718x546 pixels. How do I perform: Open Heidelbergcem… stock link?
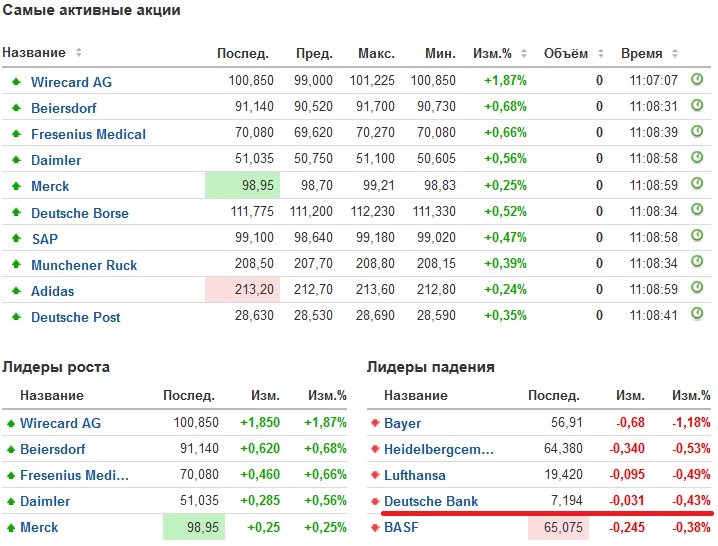click(439, 449)
